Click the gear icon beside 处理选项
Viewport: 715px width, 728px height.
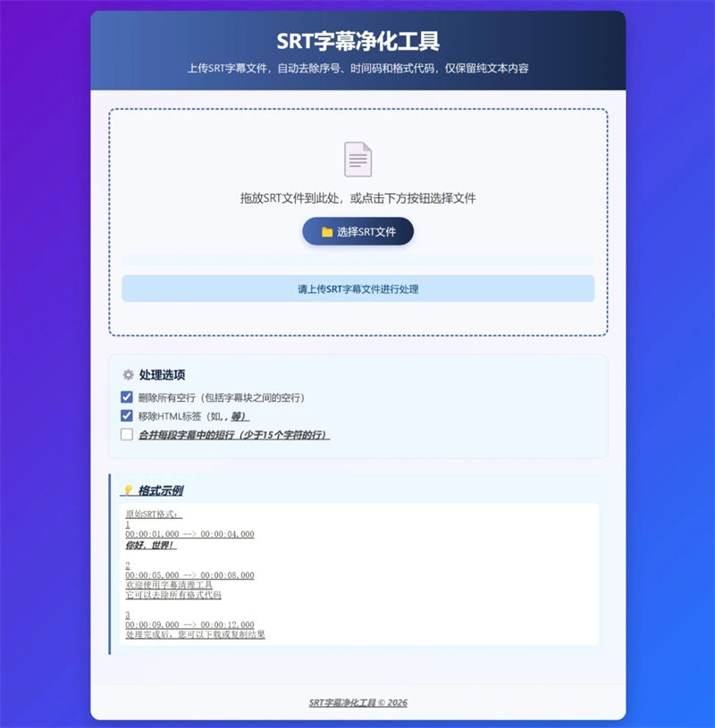tap(128, 374)
